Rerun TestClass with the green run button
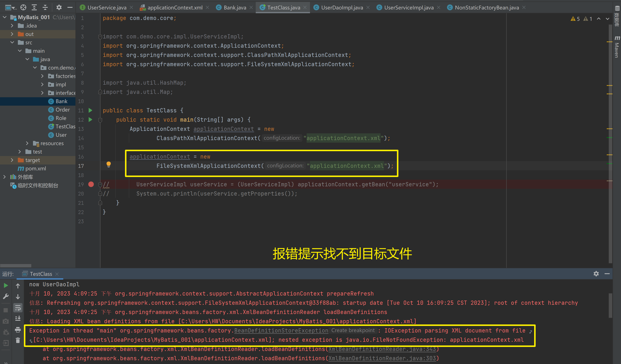Screen dimensions: 621x364 coord(6,285)
